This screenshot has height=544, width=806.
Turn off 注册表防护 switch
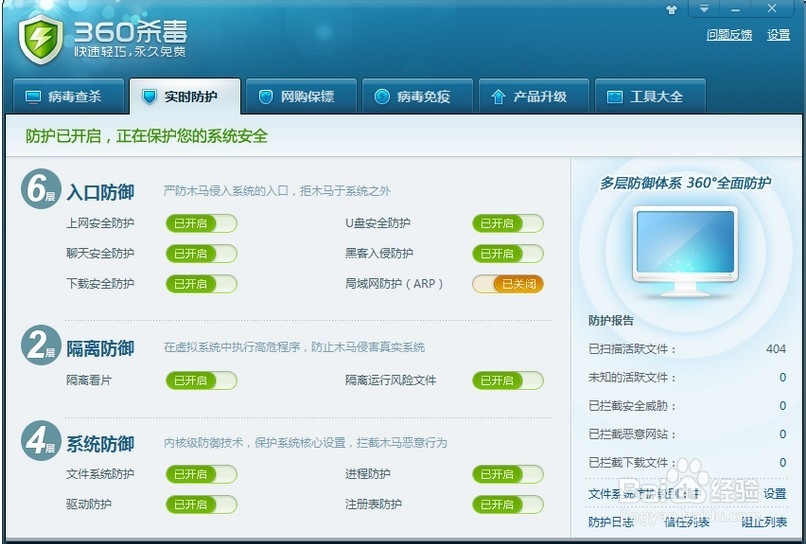click(508, 504)
